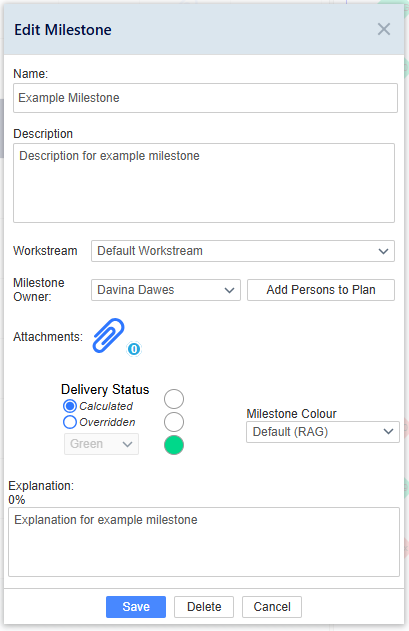Image resolution: width=409 pixels, height=631 pixels.
Task: Click into the Explanation text area
Action: 204,542
